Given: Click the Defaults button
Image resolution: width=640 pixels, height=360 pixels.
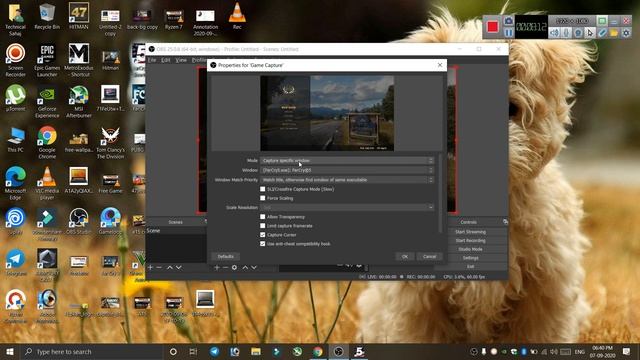Looking at the screenshot, I should [x=225, y=256].
